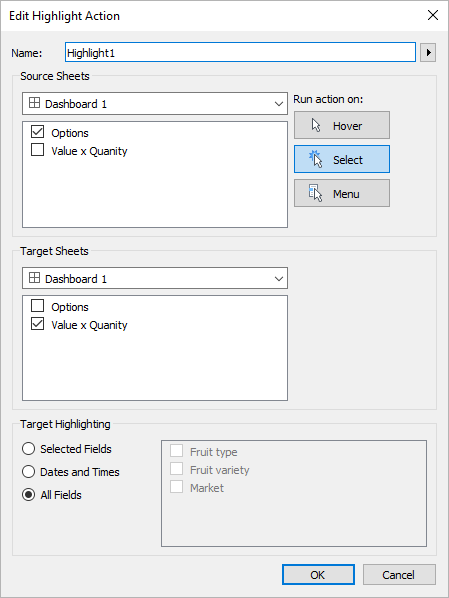The image size is (449, 598).
Task: Click the Highlight1 name input field
Action: tap(240, 52)
